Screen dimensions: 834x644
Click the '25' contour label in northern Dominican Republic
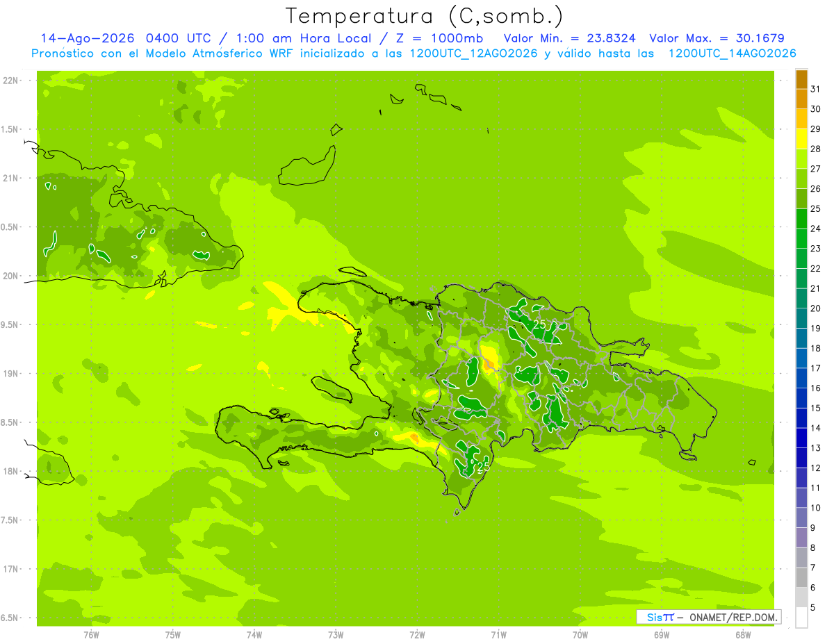(539, 324)
